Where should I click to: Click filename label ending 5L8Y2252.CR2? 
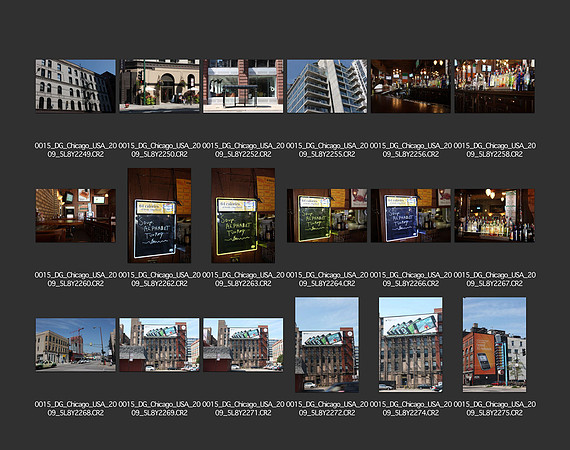click(243, 150)
